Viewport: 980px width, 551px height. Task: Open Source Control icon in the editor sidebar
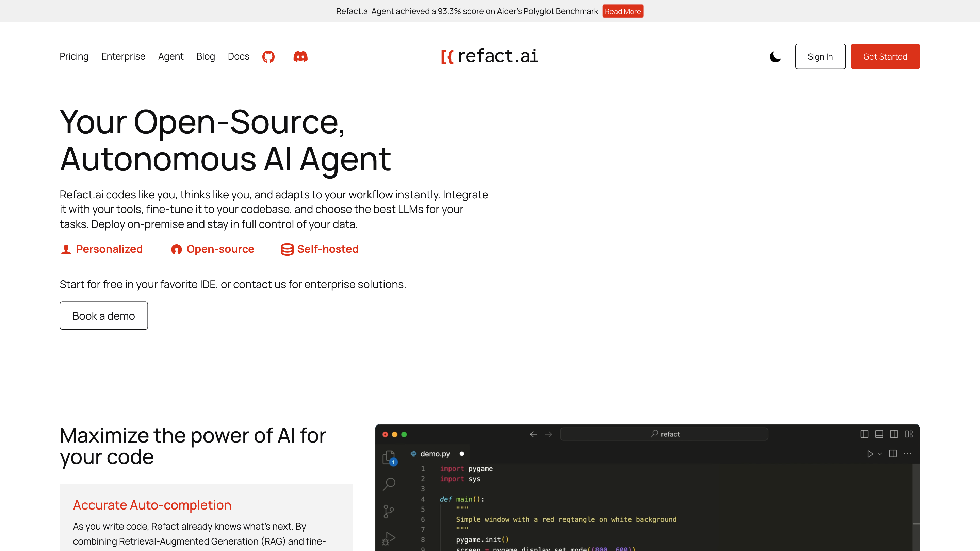coord(389,511)
